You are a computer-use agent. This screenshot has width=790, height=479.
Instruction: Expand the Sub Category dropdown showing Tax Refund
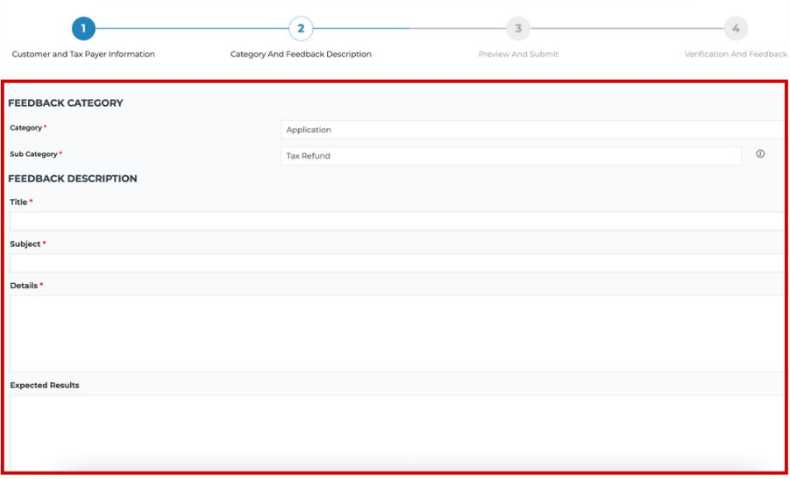coord(510,156)
